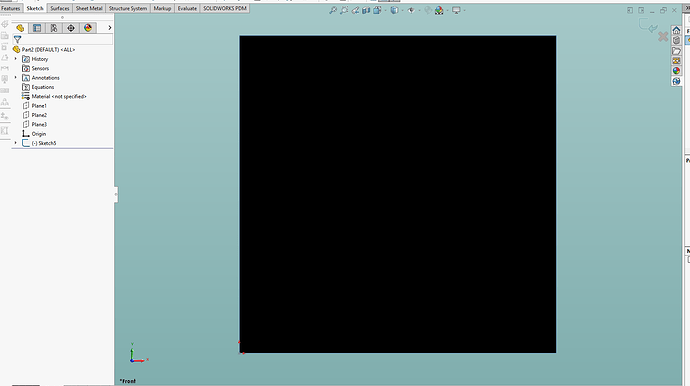690x386 pixels.
Task: Expand the History folder
Action: 16,59
